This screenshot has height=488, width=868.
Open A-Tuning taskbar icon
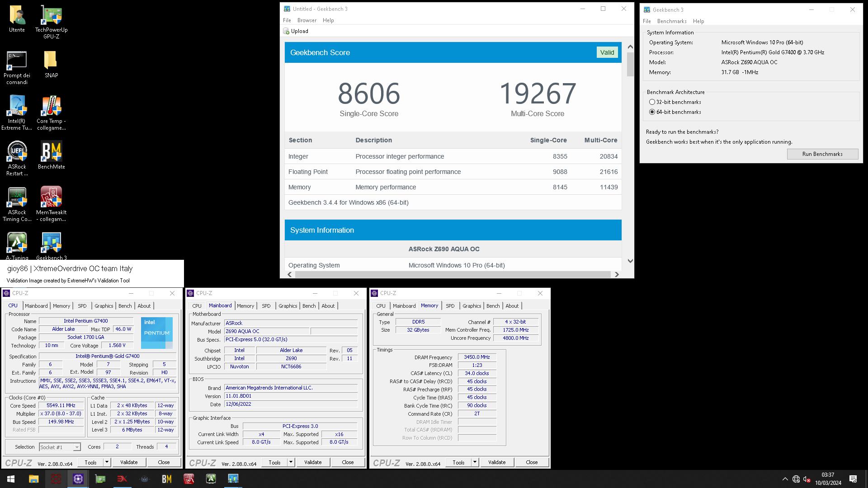coord(211,479)
